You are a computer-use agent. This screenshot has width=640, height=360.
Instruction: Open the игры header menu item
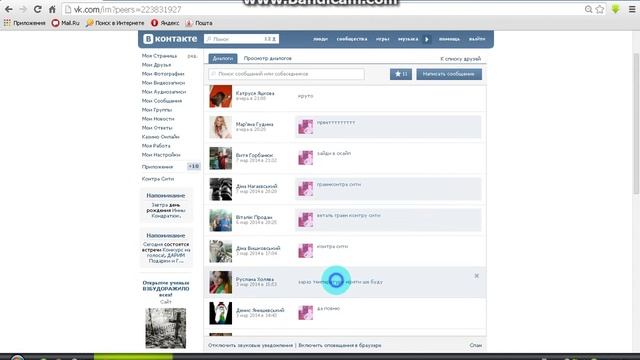coord(382,39)
